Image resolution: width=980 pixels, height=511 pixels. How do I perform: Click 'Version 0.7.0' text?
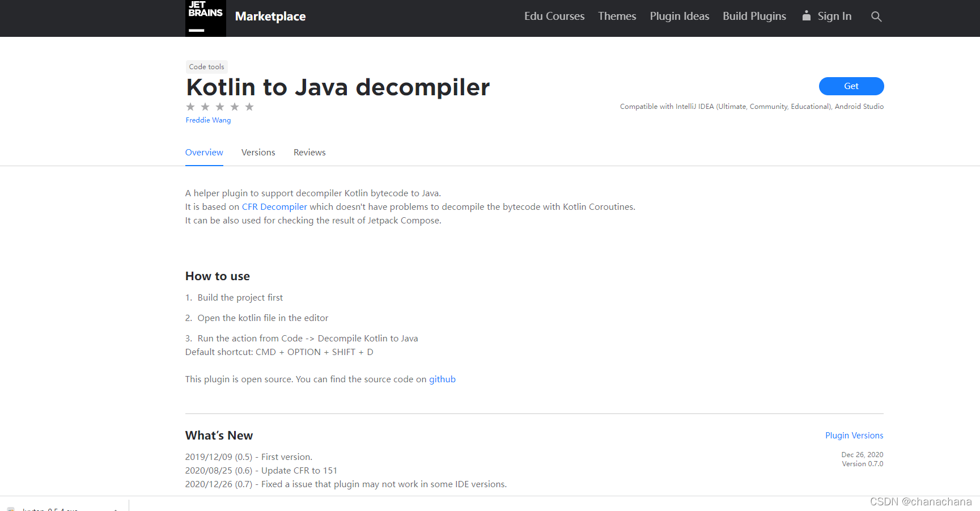[x=863, y=464]
